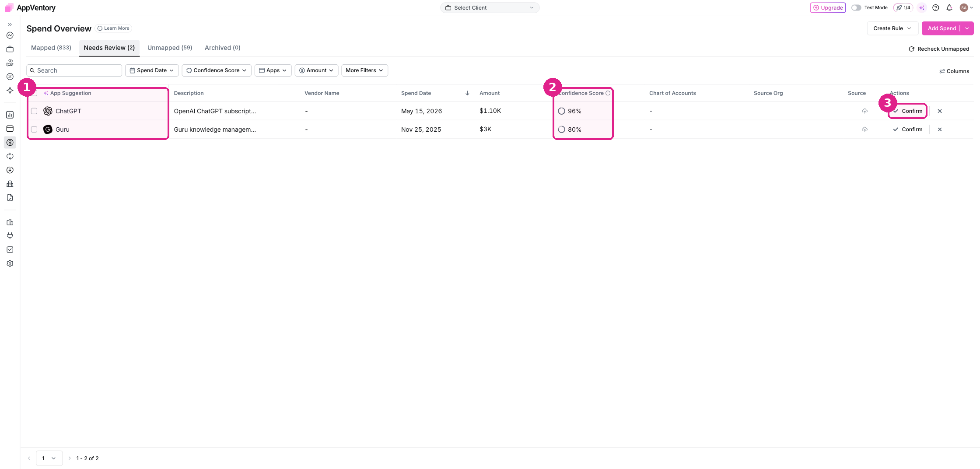Image resolution: width=980 pixels, height=469 pixels.
Task: Open the More Filters dropdown
Action: (364, 70)
